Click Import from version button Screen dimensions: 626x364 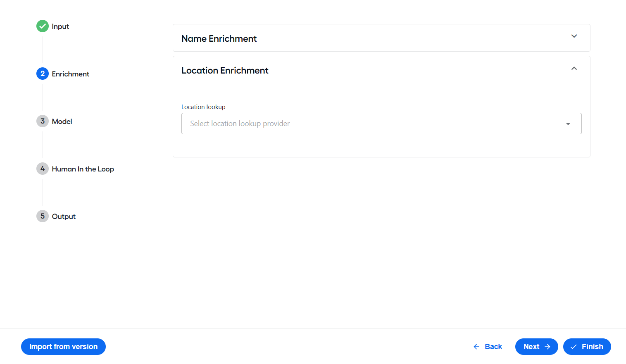point(63,347)
